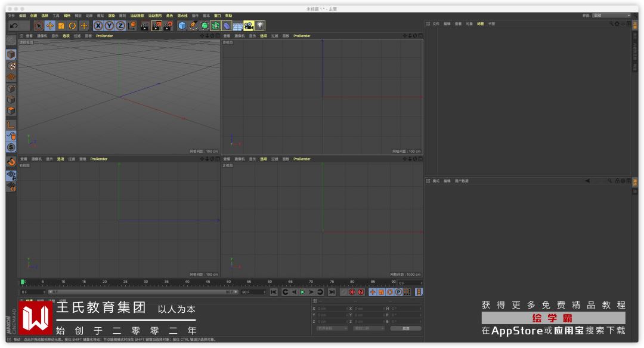The width and height of the screenshot is (644, 348).
Task: Open the size mode dropdown beside Apply
Action: 369,328
